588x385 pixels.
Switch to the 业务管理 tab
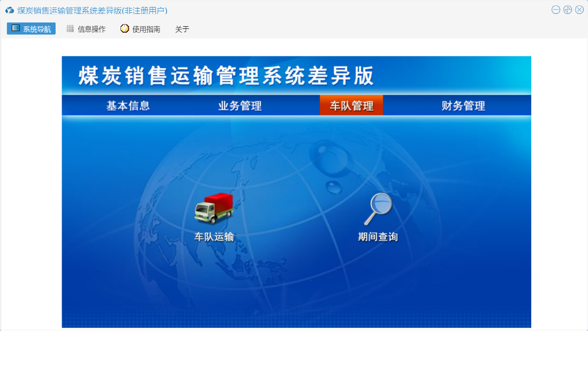[240, 105]
